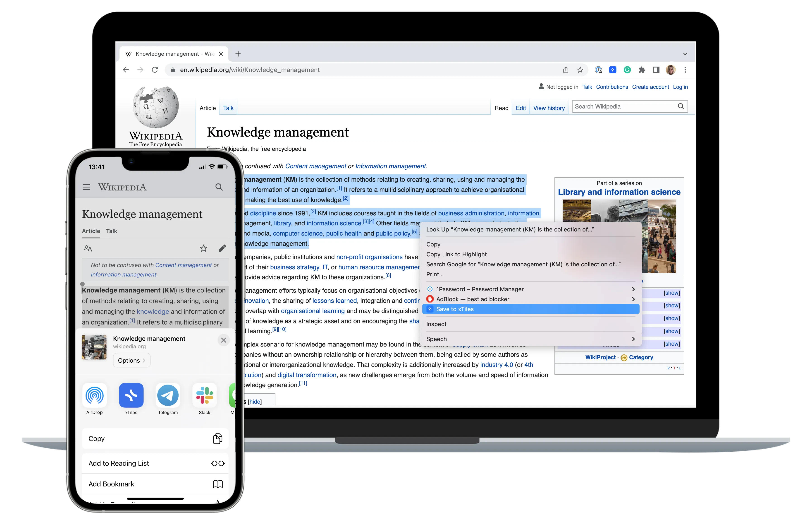Expand the Options disclosure in the share sheet
Screen dimensions: 812x513
[131, 360]
